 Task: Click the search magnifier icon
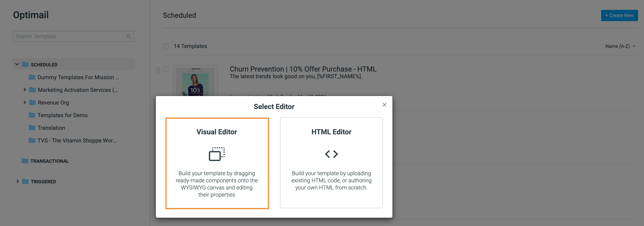129,36
